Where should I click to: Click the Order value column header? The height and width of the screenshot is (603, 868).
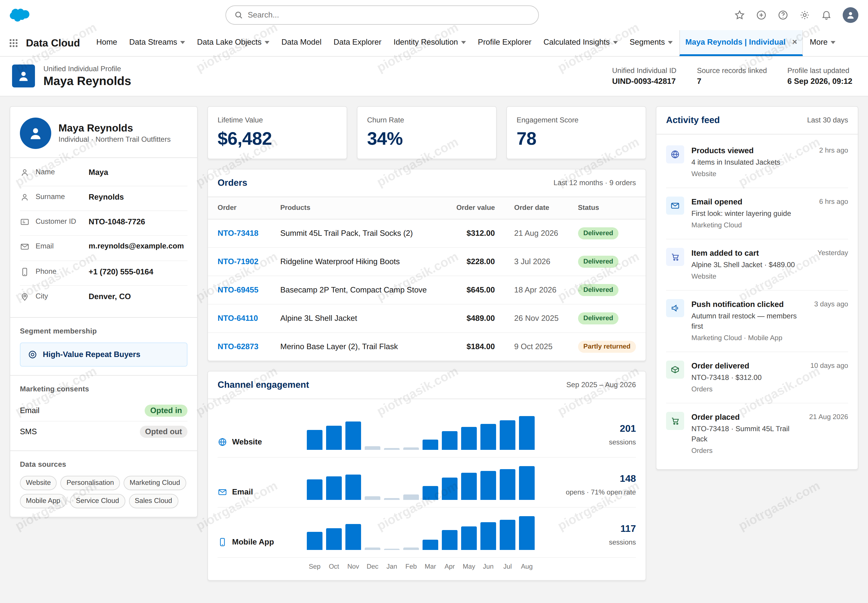(x=475, y=208)
